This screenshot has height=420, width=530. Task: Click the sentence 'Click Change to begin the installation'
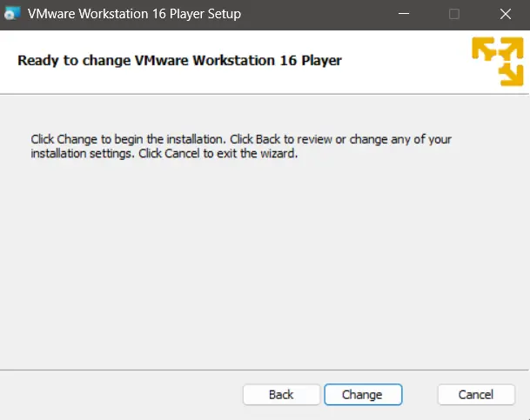point(129,139)
